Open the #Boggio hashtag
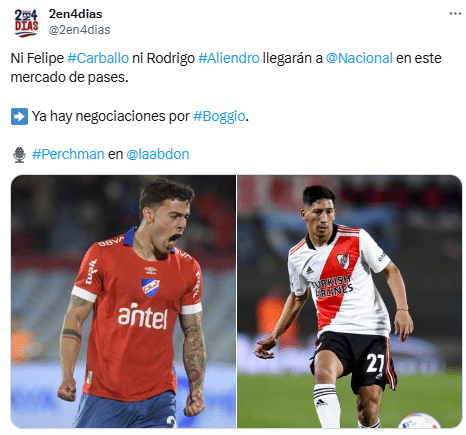466x435 pixels. pyautogui.click(x=219, y=116)
